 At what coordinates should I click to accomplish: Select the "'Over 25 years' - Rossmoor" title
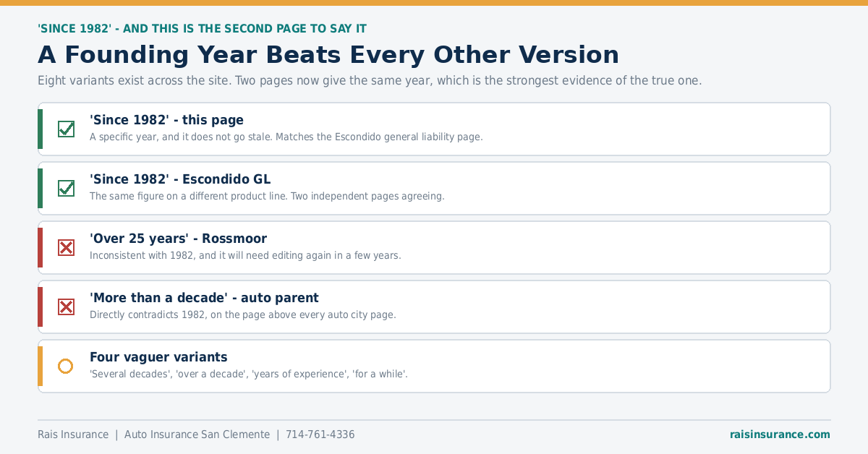tap(178, 239)
